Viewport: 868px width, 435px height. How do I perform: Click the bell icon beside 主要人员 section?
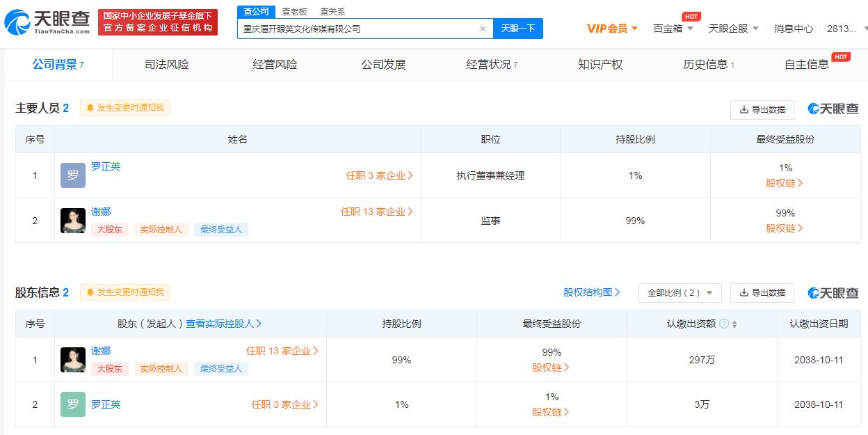(x=90, y=108)
